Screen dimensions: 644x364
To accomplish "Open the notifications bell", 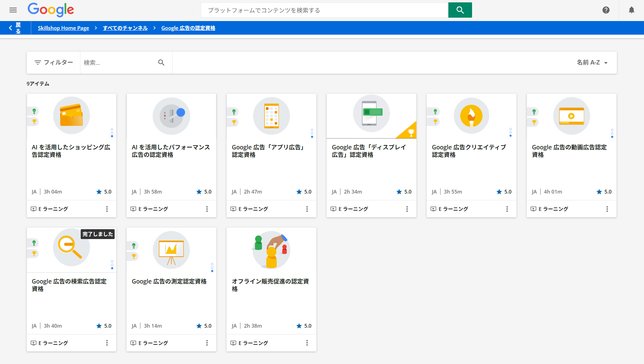I will pos(631,10).
